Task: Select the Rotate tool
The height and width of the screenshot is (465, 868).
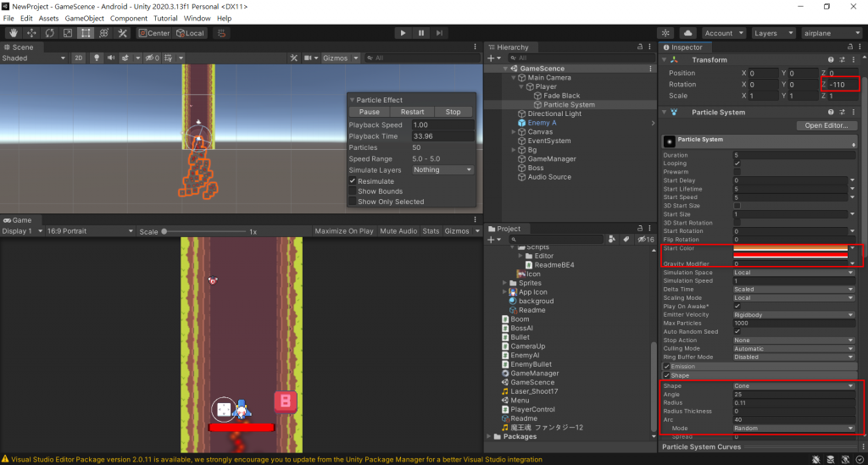Action: click(x=50, y=33)
